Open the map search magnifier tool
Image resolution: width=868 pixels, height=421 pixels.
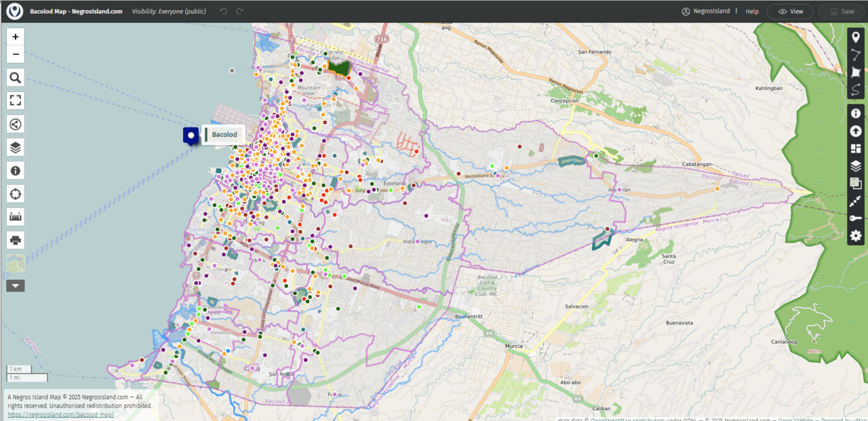click(x=16, y=77)
